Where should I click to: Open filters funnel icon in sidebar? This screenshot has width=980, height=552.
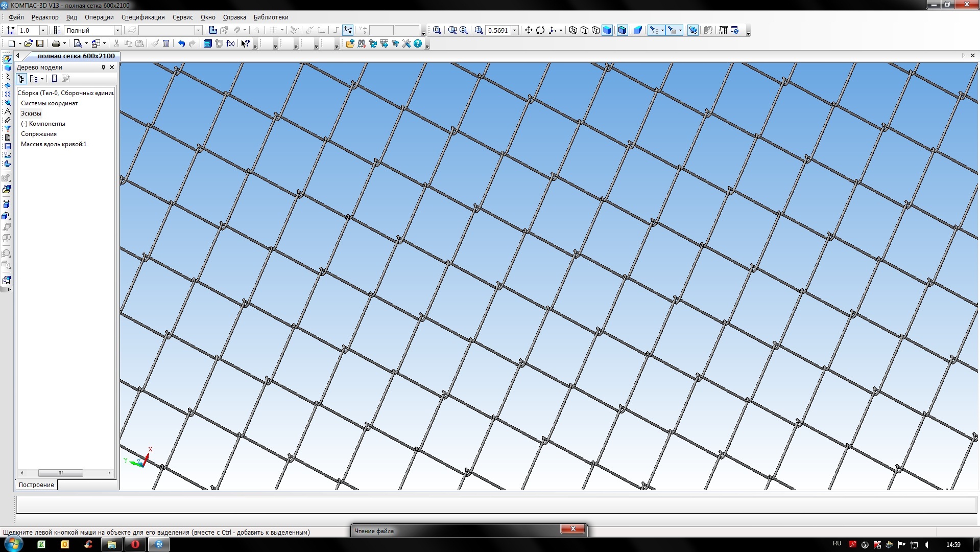(7, 129)
